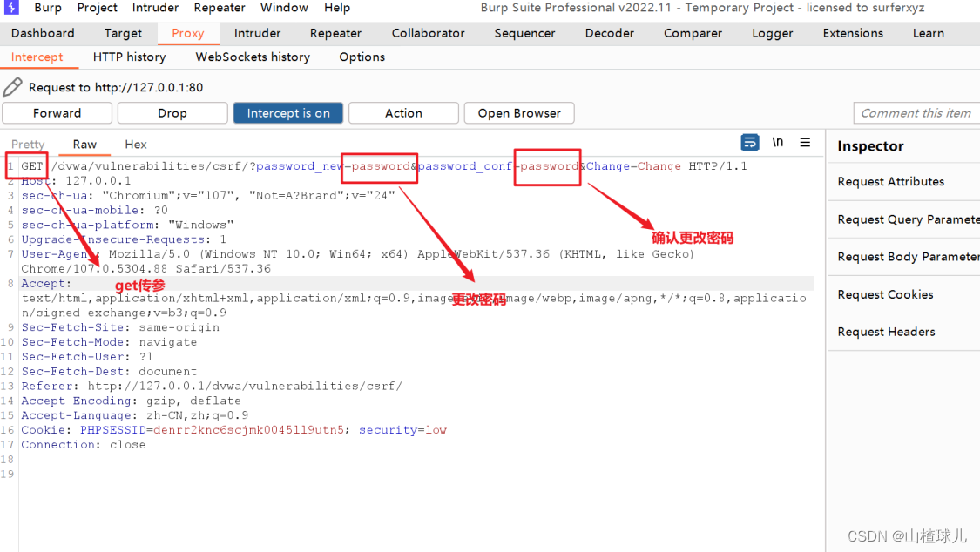Click the Host header value 127.0.0.1
The height and width of the screenshot is (552, 980).
98,181
